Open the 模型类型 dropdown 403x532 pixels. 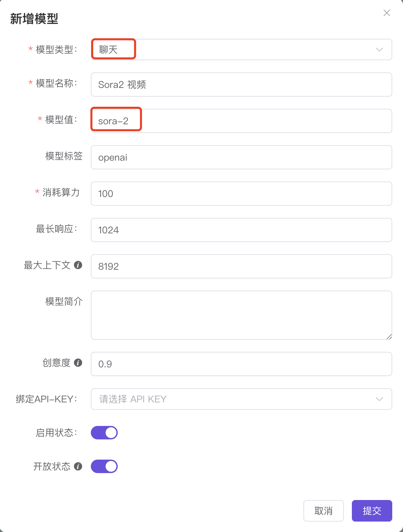pyautogui.click(x=241, y=49)
